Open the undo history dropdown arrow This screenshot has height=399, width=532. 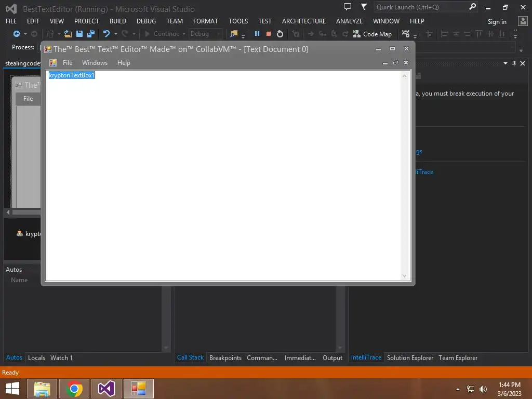pos(116,34)
